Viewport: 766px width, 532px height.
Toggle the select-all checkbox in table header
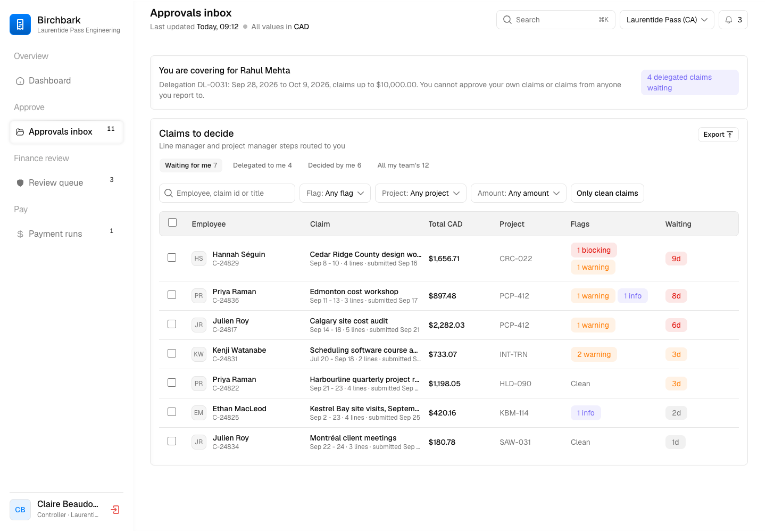tap(172, 222)
